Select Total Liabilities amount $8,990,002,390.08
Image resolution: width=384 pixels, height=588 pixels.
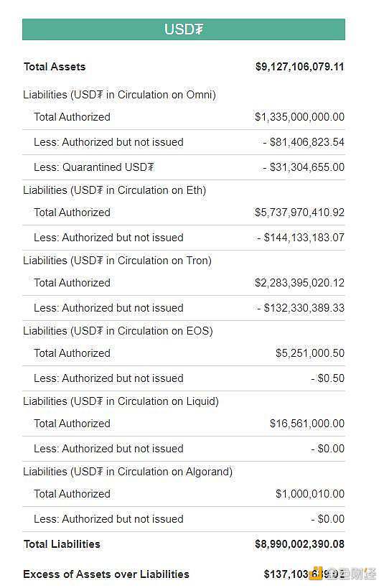[299, 544]
